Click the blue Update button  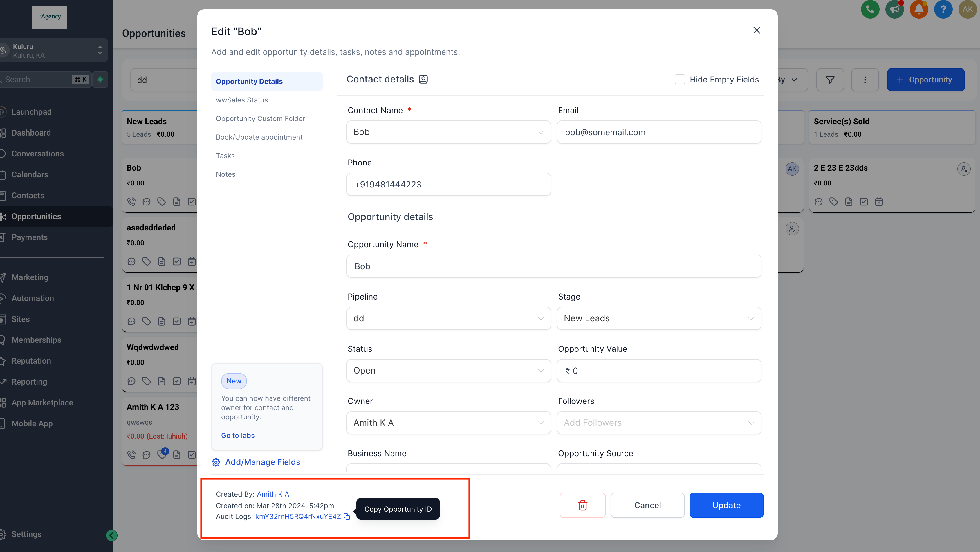[726, 505]
